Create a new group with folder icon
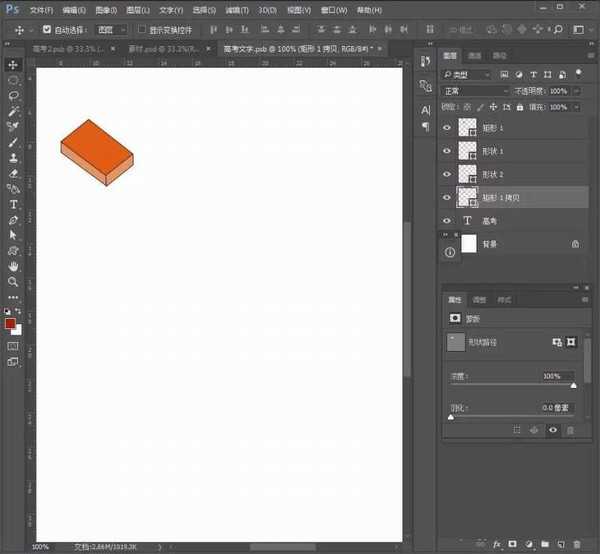 tap(545, 545)
